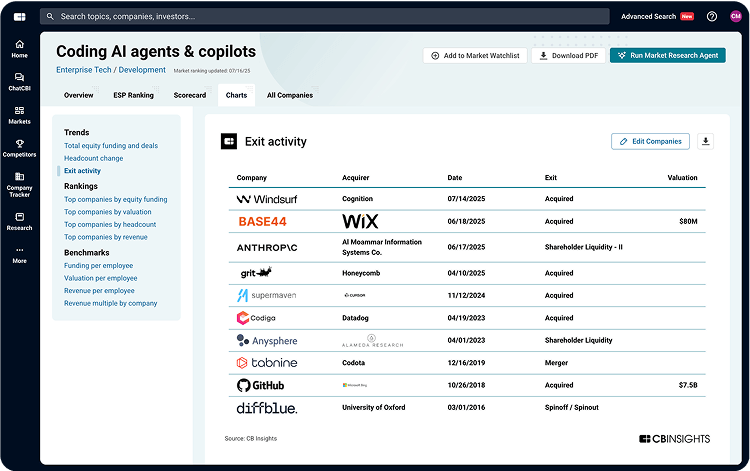Open Advanced Search link
The image size is (750, 471).
(648, 16)
